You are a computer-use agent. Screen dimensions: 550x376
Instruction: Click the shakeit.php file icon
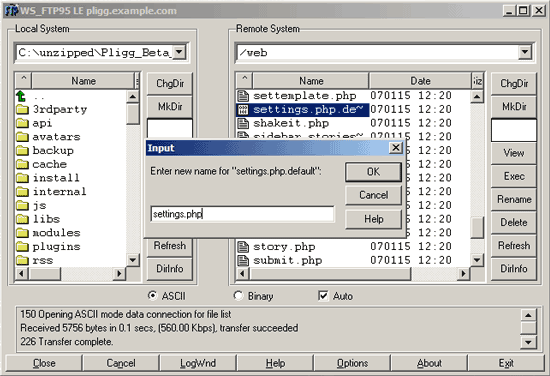(243, 123)
